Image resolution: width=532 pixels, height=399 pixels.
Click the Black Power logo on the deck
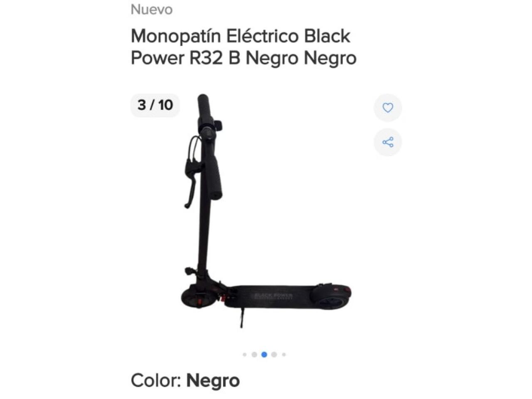point(273,296)
